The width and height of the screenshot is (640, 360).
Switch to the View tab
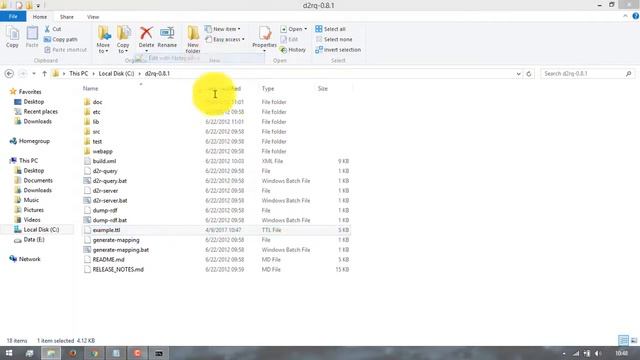click(93, 17)
